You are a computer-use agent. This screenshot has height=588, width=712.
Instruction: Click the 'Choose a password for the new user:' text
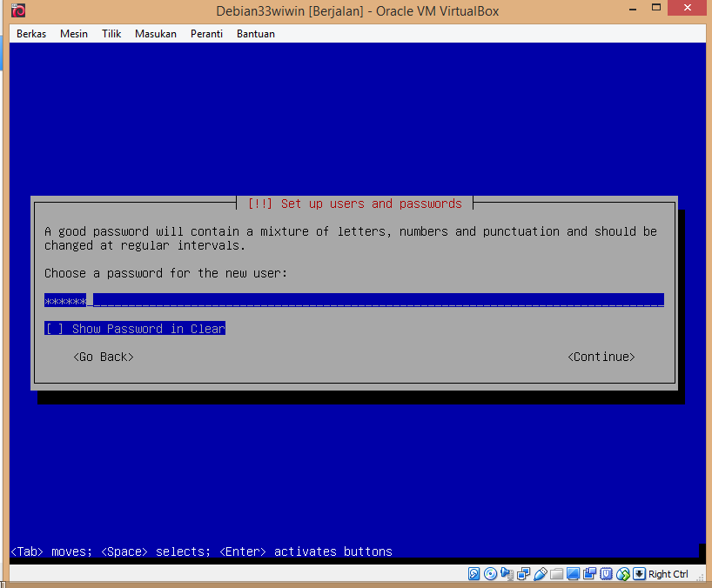tap(165, 273)
